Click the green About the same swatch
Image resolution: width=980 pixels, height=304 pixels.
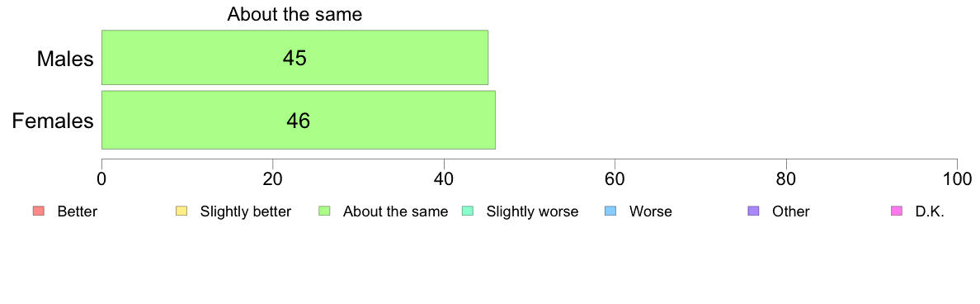point(324,211)
